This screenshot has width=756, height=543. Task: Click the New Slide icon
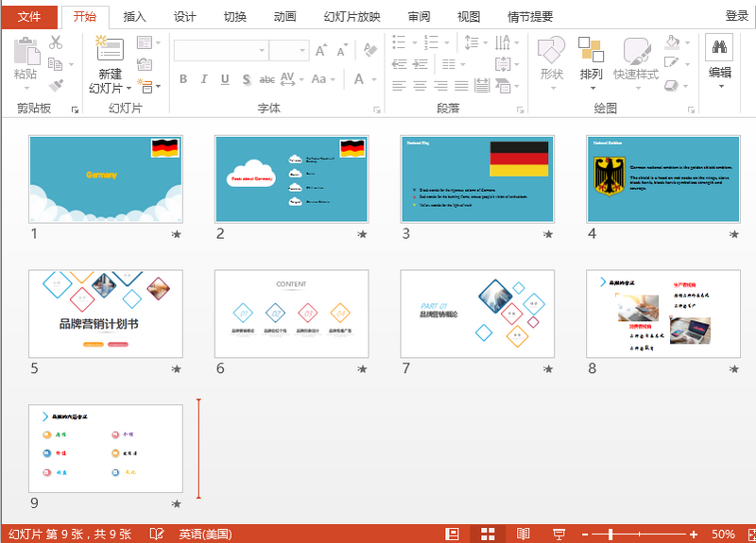click(x=110, y=49)
